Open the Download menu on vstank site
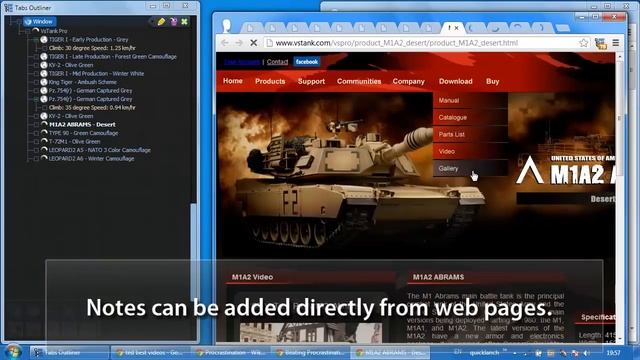The height and width of the screenshot is (360, 640). coord(456,81)
